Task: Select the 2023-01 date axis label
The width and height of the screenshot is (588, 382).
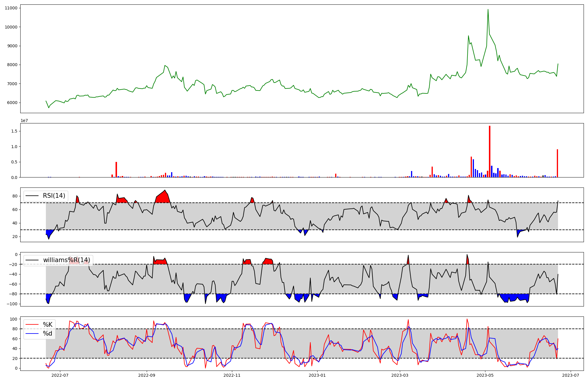Action: [318, 375]
